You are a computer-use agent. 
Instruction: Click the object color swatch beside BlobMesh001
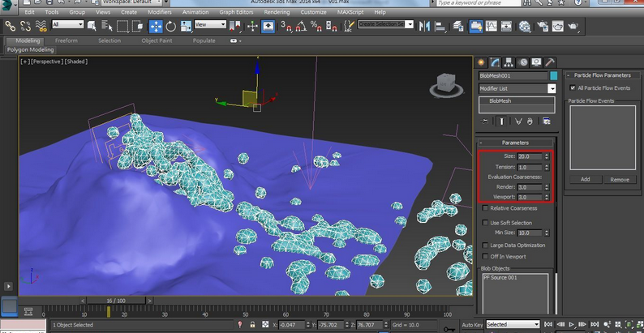click(553, 75)
